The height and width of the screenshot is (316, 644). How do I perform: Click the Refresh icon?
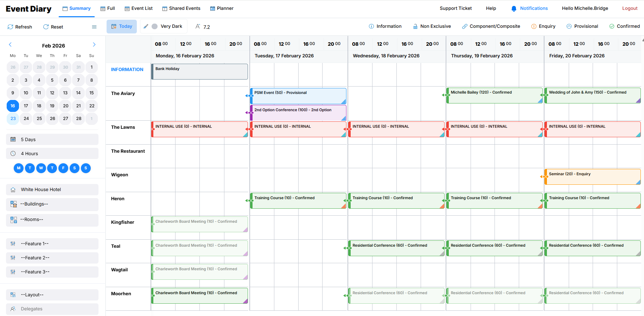pos(11,27)
